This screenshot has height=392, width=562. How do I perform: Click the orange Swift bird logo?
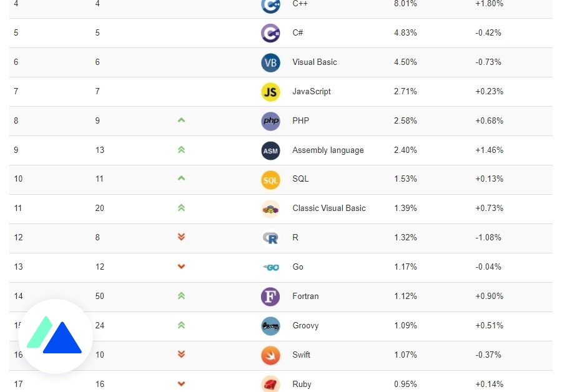point(270,355)
